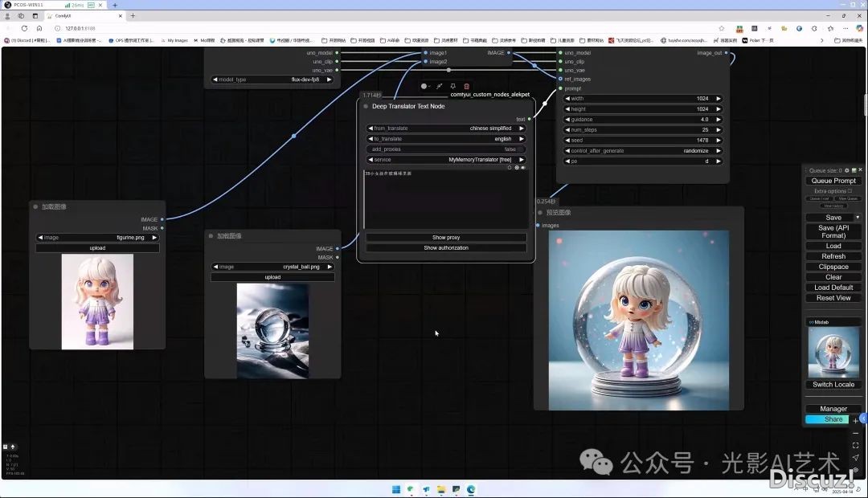Open File Explorer from taskbar
The image size is (868, 498).
[441, 490]
